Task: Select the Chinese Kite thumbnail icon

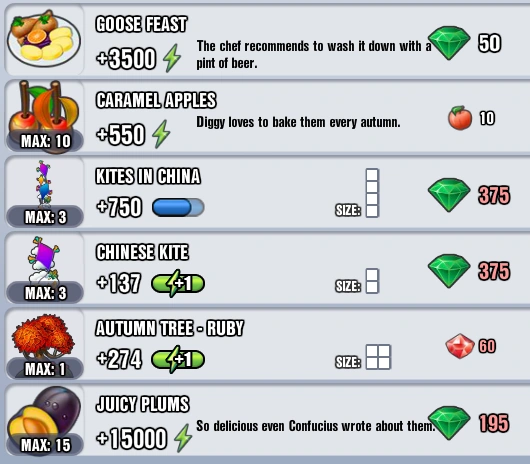Action: click(44, 260)
